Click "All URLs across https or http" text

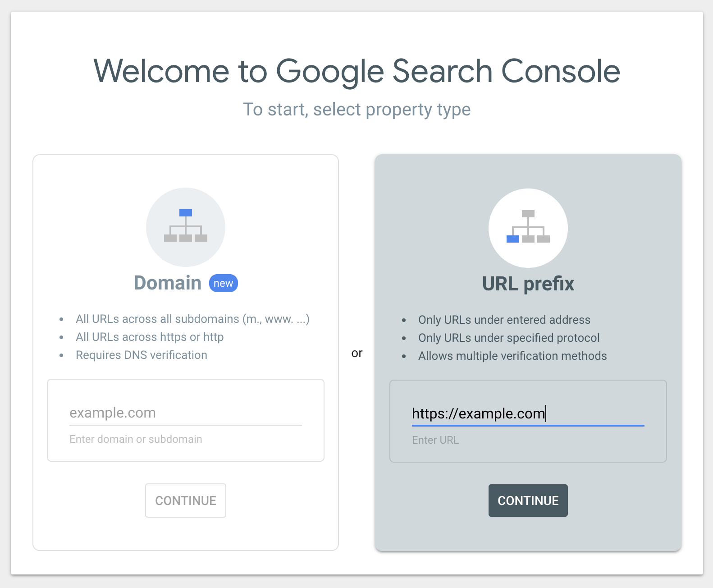click(x=150, y=337)
